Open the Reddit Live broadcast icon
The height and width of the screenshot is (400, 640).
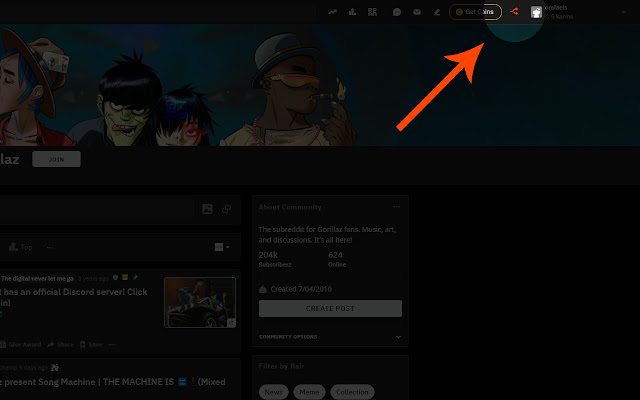click(x=372, y=12)
